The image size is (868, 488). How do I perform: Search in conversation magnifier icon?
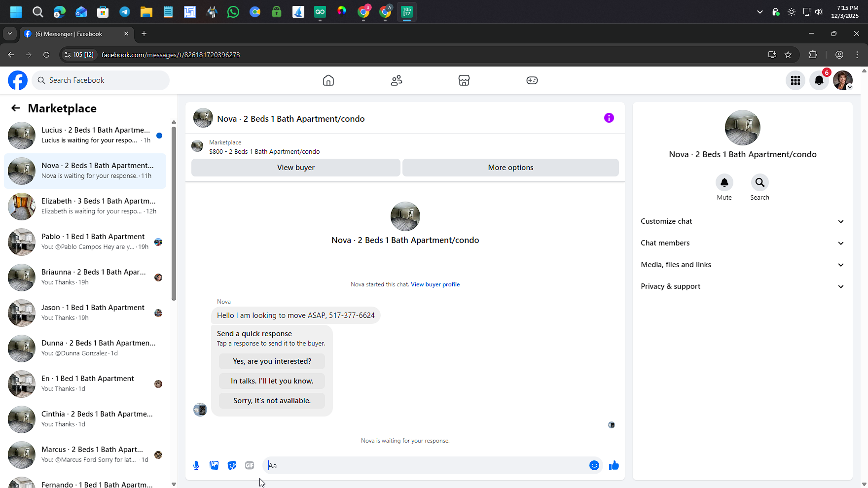tap(760, 182)
